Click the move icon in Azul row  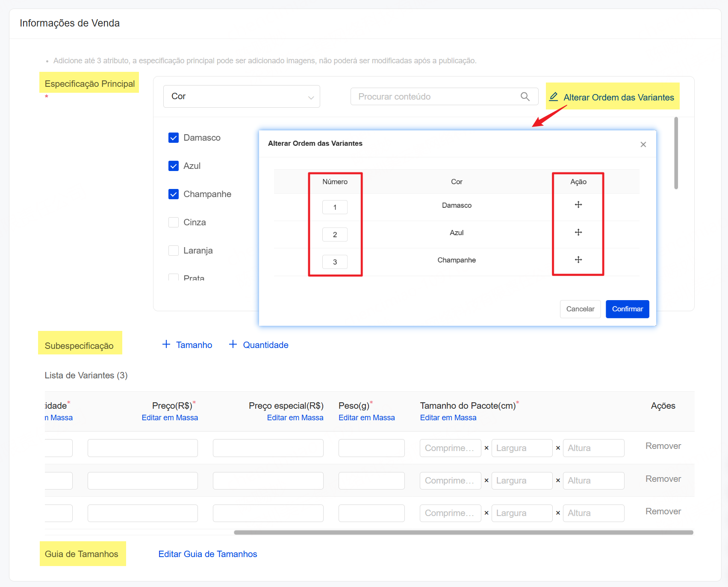[x=578, y=232]
